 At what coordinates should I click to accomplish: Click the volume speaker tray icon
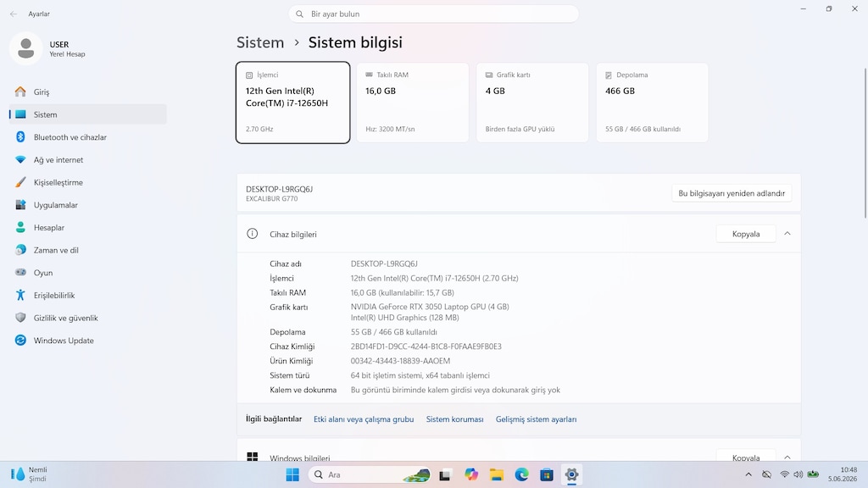[798, 474]
